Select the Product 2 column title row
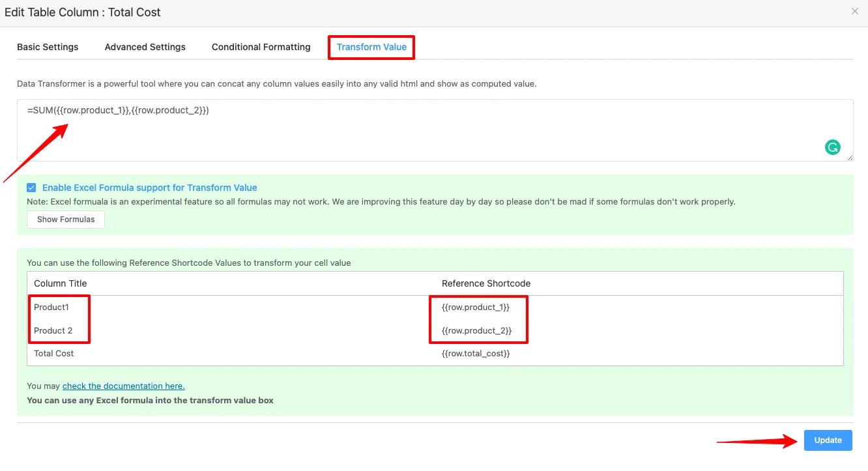This screenshot has height=471, width=868. [435, 331]
